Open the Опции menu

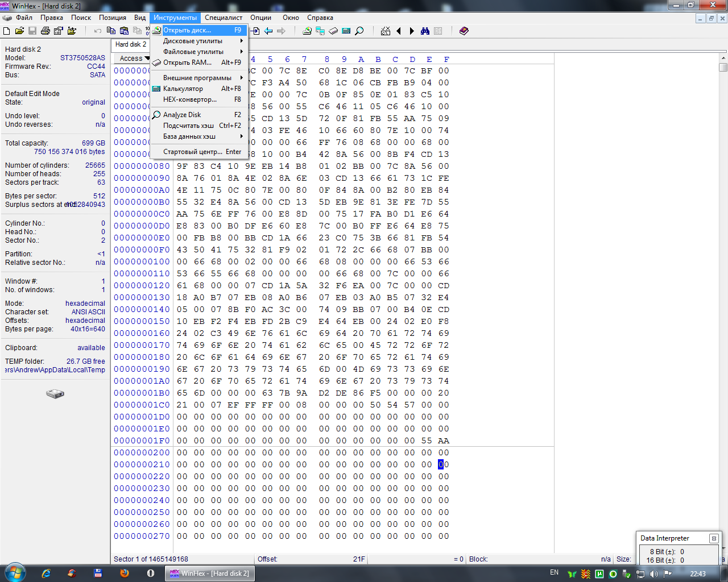point(260,18)
